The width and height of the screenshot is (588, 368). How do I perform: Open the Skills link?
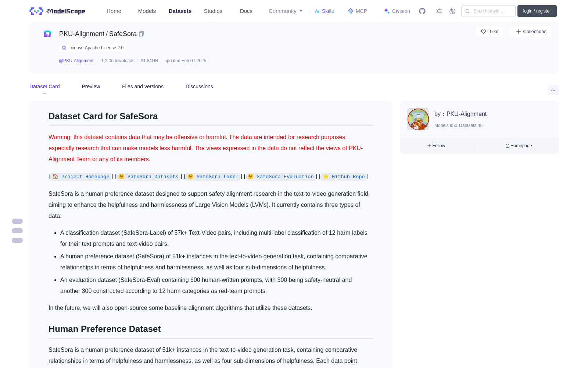(324, 11)
